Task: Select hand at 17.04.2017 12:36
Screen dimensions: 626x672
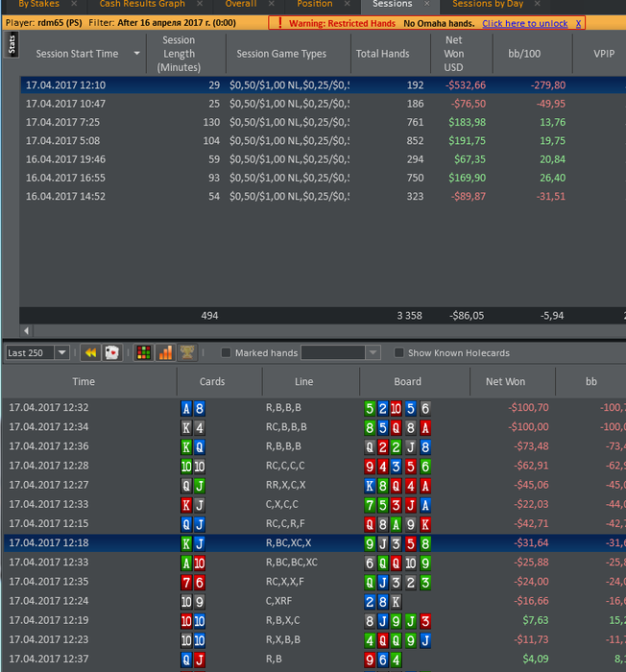Action: coord(315,446)
